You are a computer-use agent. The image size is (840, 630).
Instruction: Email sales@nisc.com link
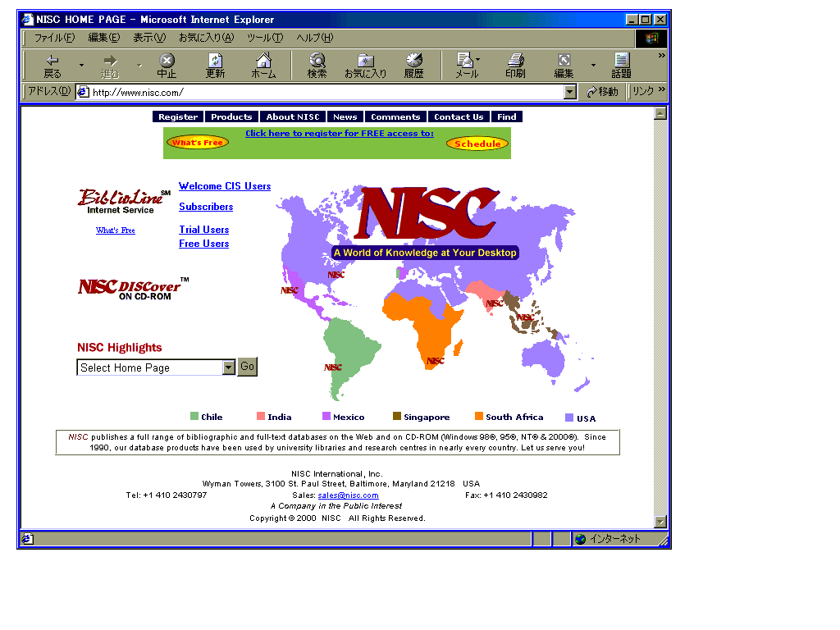pyautogui.click(x=348, y=495)
